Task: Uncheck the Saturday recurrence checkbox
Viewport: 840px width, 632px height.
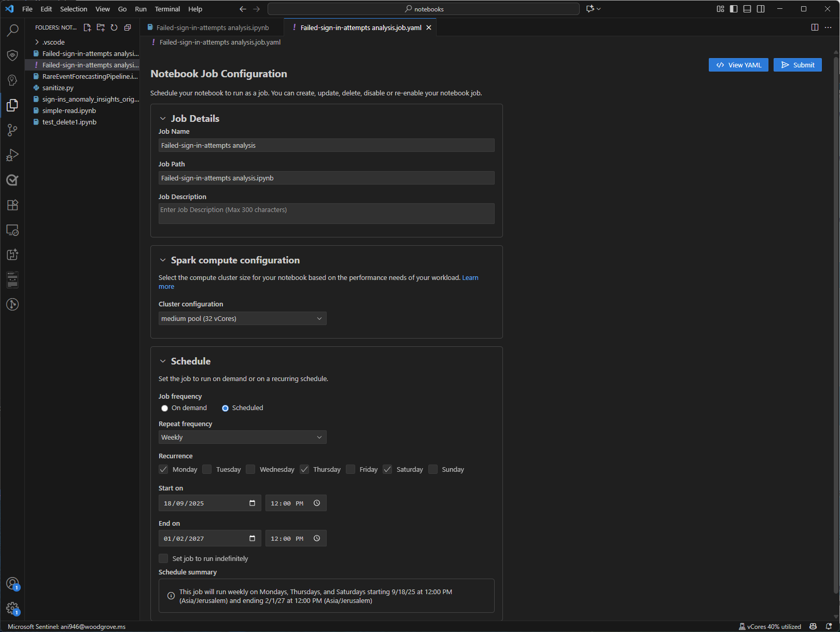Action: click(x=387, y=470)
